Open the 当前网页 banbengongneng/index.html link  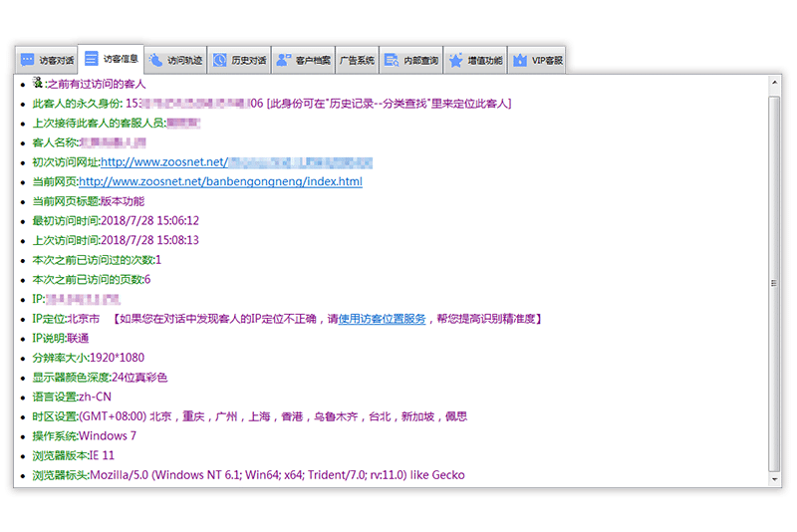coord(220,182)
